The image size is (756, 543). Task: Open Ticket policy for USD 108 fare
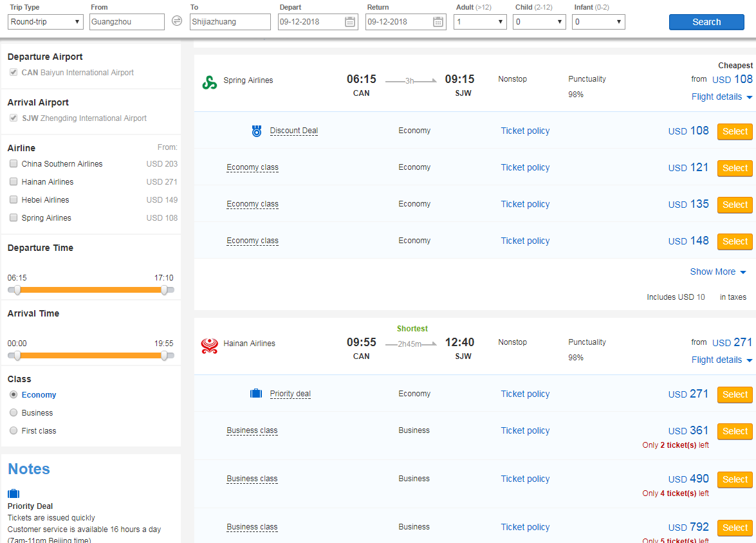pos(525,131)
